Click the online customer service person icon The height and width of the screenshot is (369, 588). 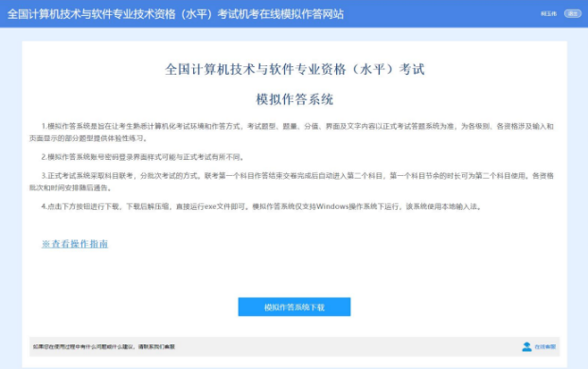[x=526, y=347]
